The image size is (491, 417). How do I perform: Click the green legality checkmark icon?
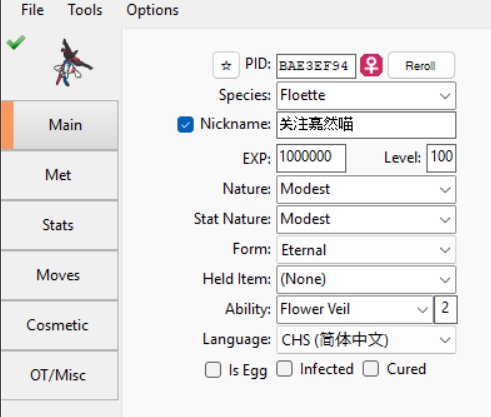click(x=16, y=42)
